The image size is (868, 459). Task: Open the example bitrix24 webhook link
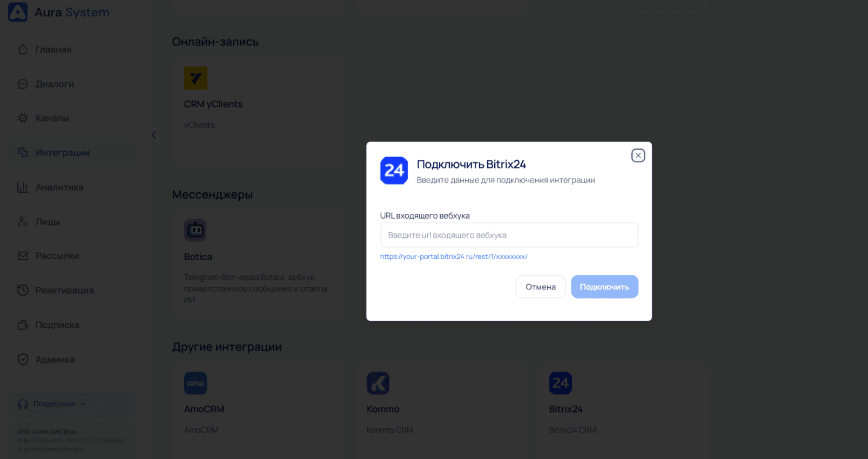click(x=454, y=256)
